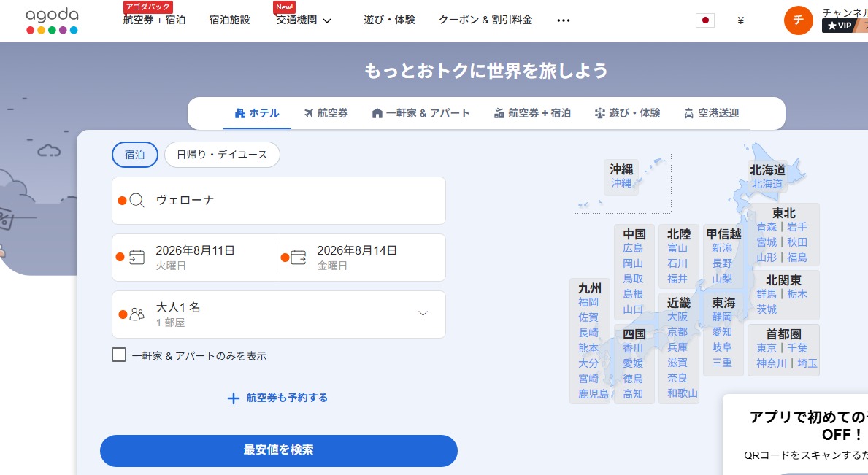Select 宮城 in 東北 region

767,242
